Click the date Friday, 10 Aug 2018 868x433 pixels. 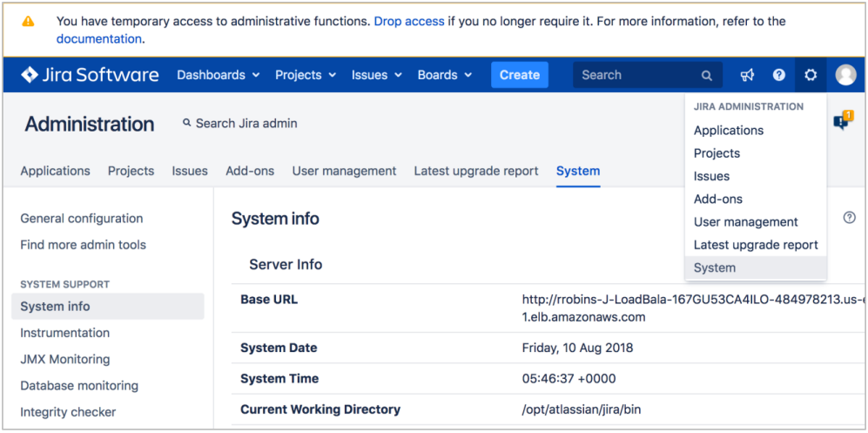[577, 348]
